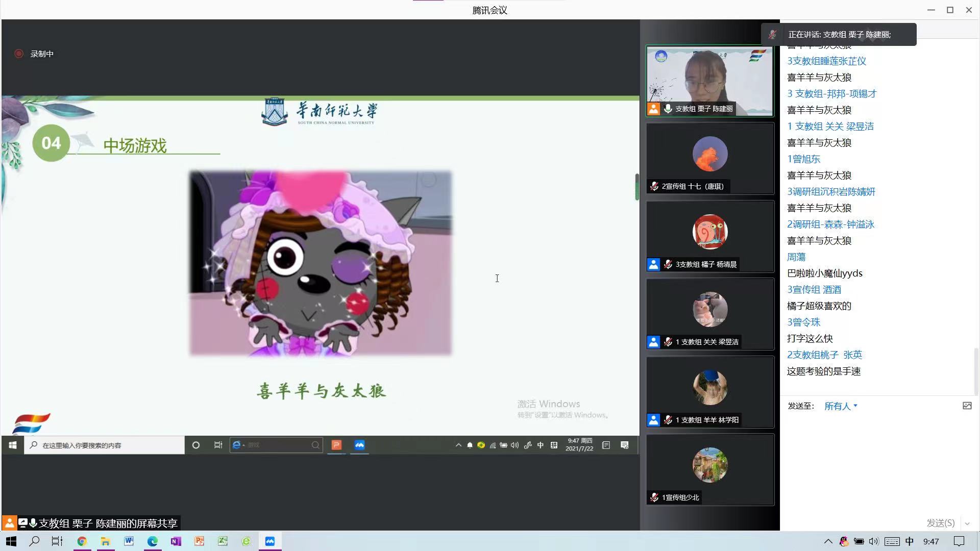The image size is (980, 551).
Task: Click into the chat message input area
Action: [879, 464]
